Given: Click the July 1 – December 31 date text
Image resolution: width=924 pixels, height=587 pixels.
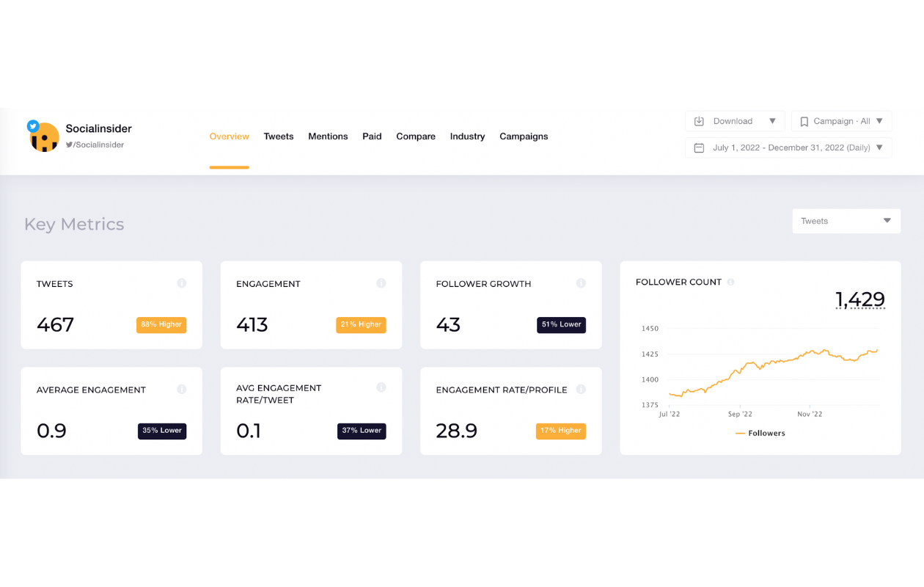Looking at the screenshot, I should (x=791, y=147).
